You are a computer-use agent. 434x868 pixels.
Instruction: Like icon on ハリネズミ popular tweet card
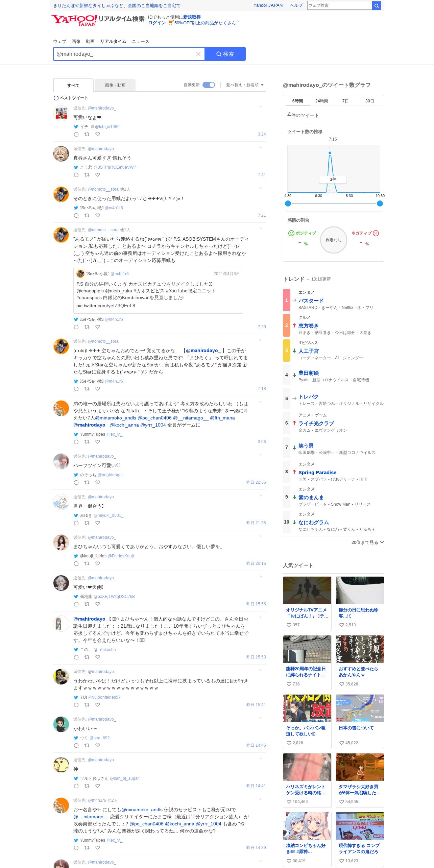[x=289, y=801]
